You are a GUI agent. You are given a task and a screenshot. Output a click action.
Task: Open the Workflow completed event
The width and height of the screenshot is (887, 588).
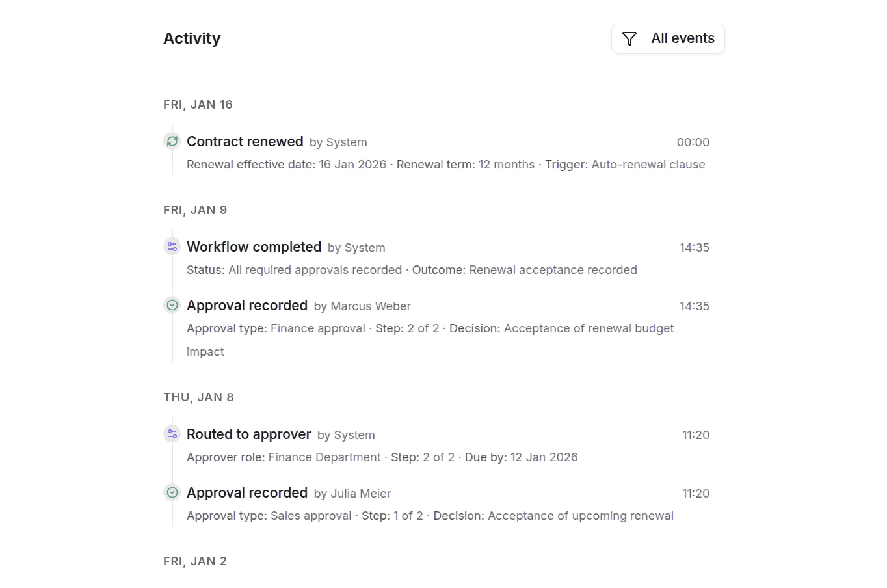tap(254, 247)
